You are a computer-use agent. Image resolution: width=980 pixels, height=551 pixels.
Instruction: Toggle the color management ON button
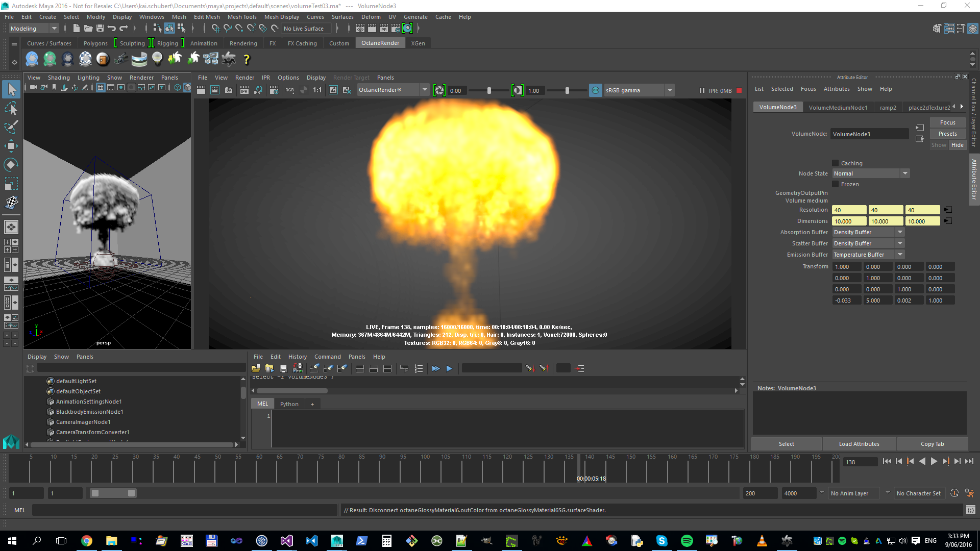point(595,90)
